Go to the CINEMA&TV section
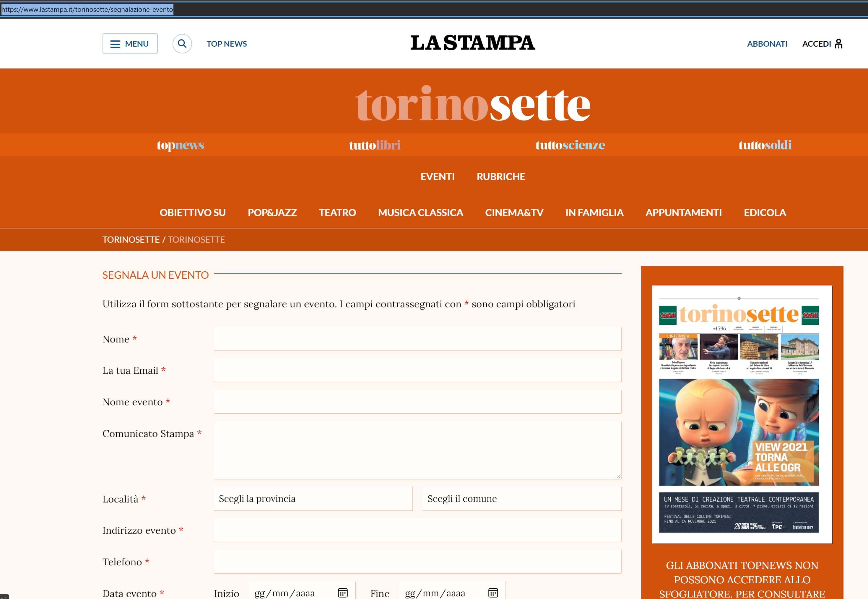This screenshot has height=599, width=868. (x=514, y=213)
